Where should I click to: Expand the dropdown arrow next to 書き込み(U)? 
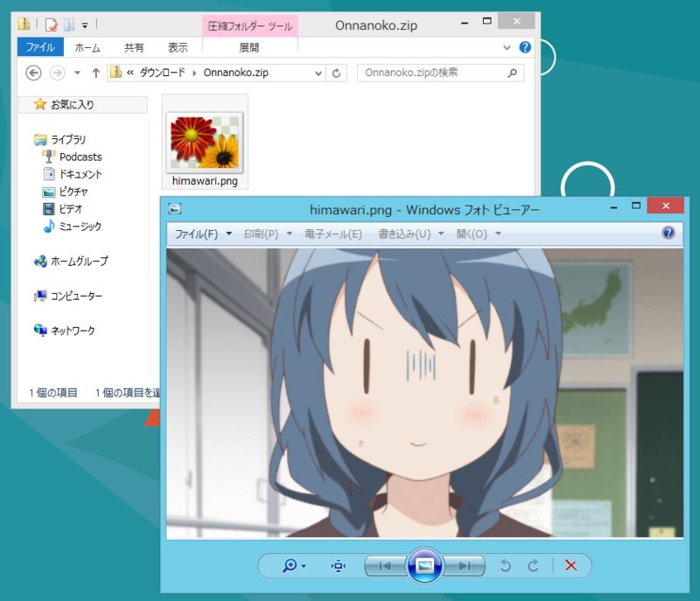[441, 234]
